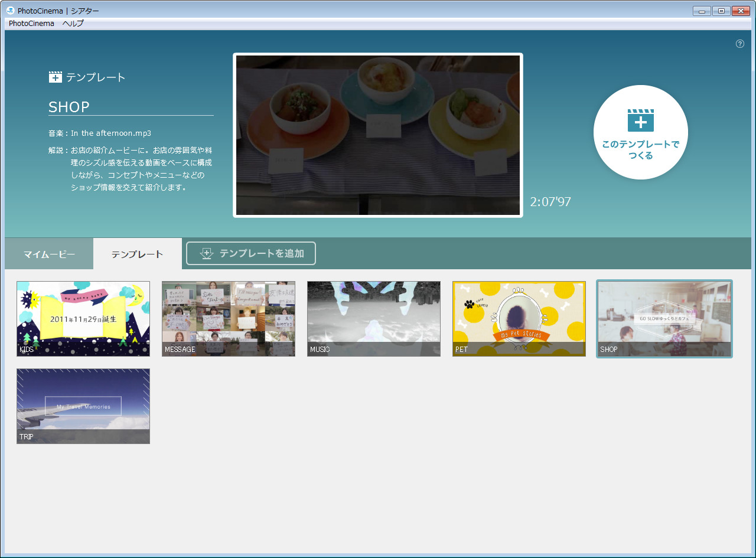
Task: Select the PET template thumbnail
Action: coord(519,319)
